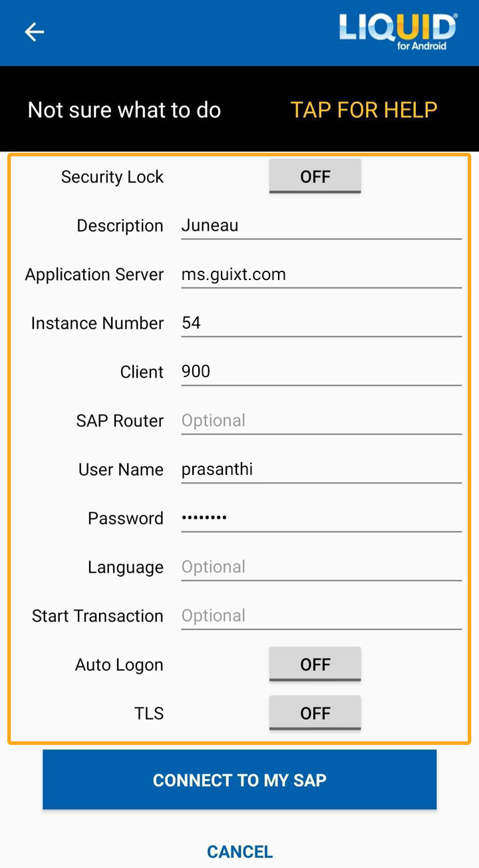
Task: Tap the Cancel button
Action: point(239,851)
